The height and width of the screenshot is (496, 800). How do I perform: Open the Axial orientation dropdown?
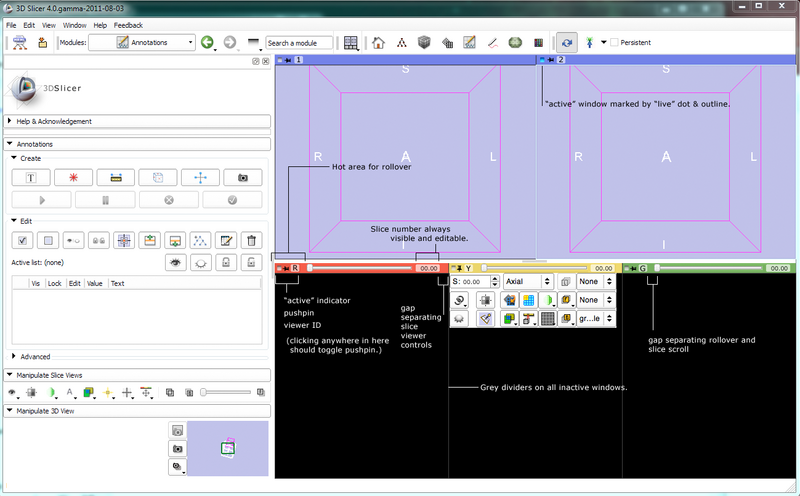(527, 282)
